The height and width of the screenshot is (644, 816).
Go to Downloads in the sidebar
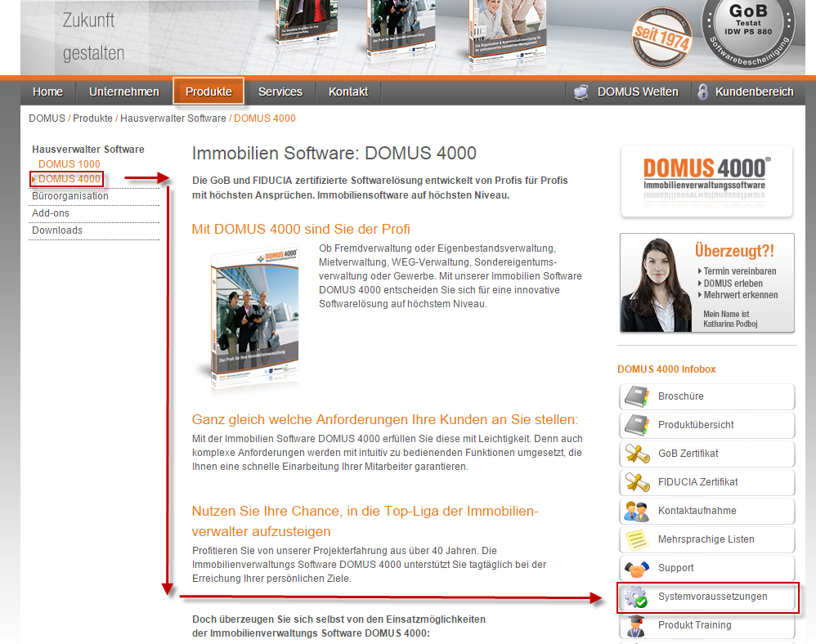point(57,230)
